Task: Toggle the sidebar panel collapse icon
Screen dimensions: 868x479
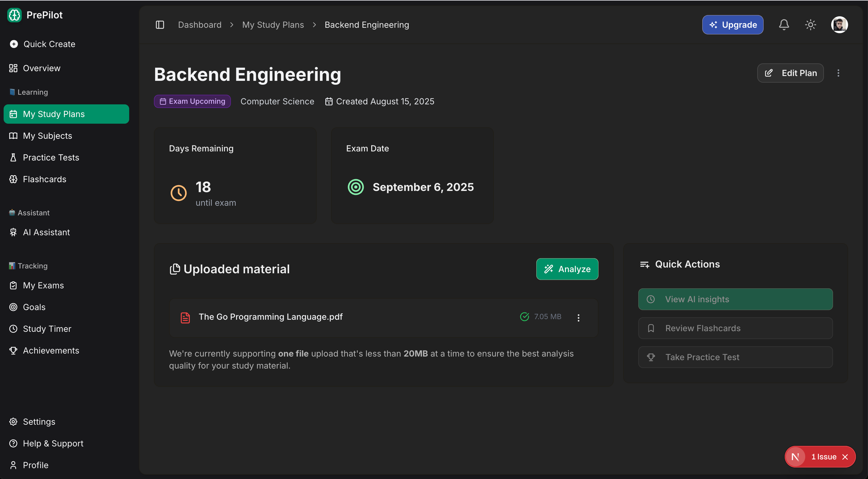Action: pyautogui.click(x=160, y=25)
